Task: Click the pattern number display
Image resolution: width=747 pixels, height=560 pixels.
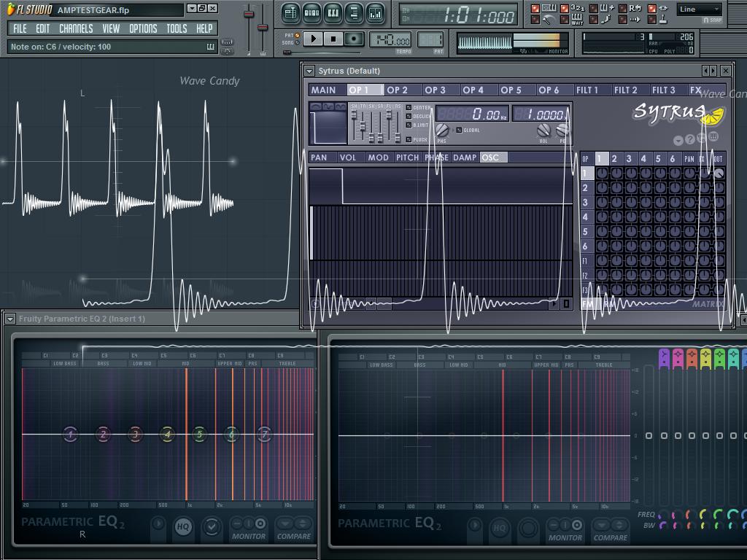Action: click(x=430, y=39)
